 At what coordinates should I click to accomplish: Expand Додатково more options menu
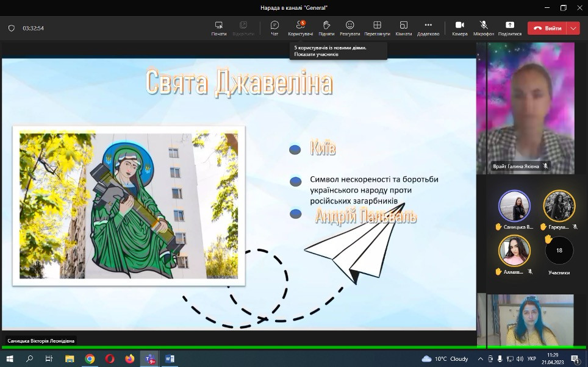pos(428,28)
